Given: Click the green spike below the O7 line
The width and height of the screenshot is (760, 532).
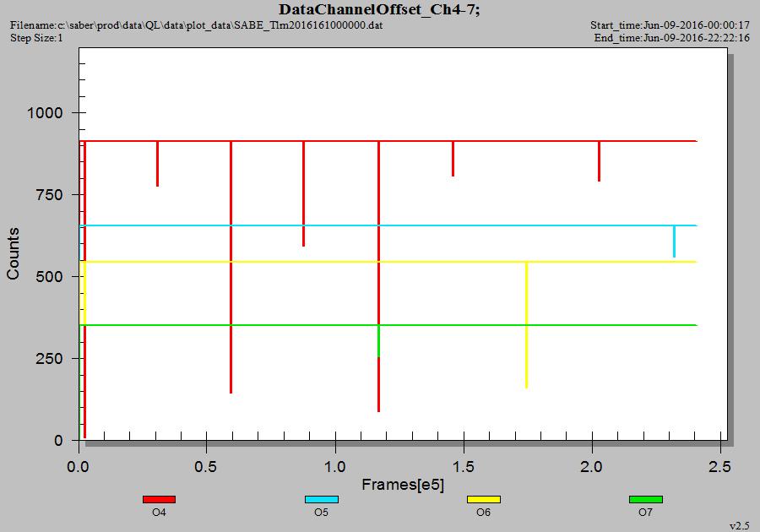Looking at the screenshot, I should point(378,341).
